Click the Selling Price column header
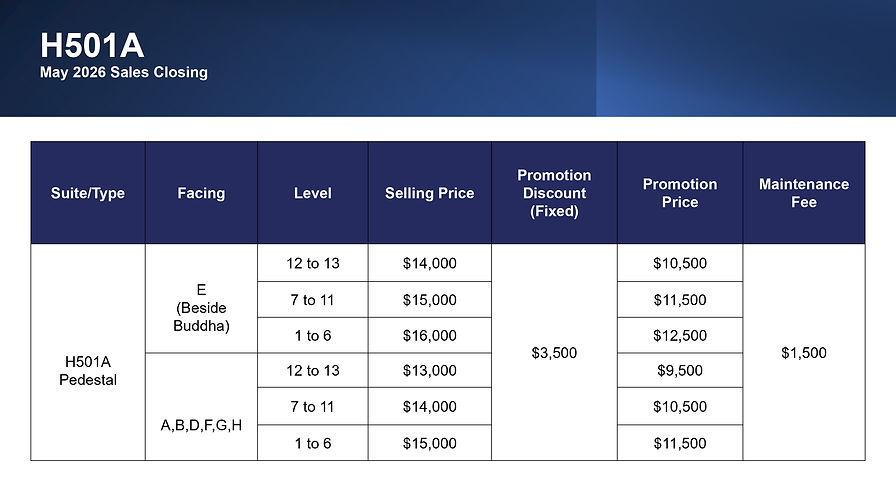This screenshot has height=504, width=896. point(430,193)
